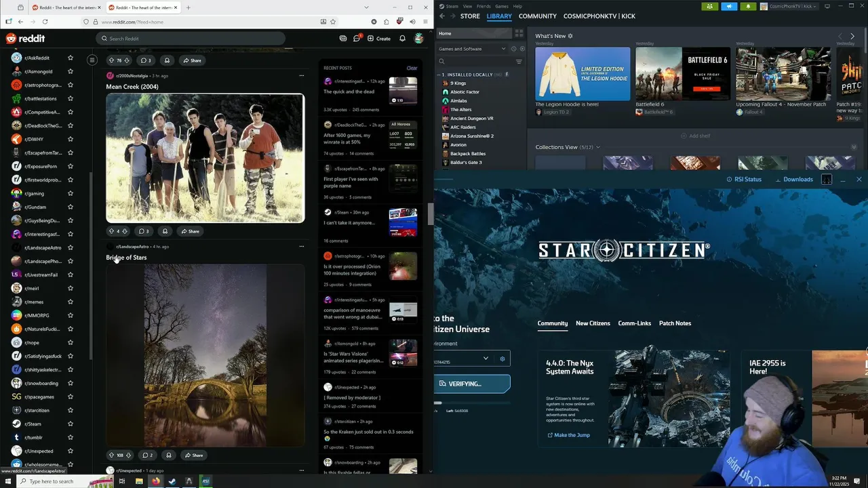The height and width of the screenshot is (488, 868).
Task: Clear recent posts list
Action: point(412,68)
